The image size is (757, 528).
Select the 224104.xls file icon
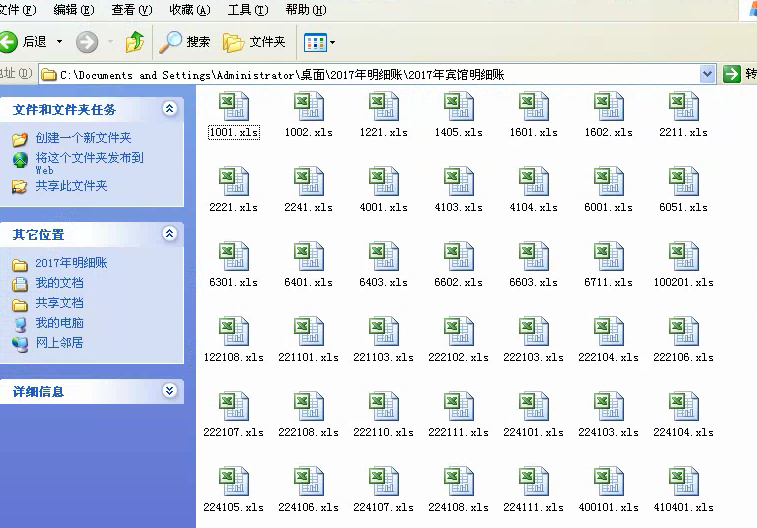[684, 406]
